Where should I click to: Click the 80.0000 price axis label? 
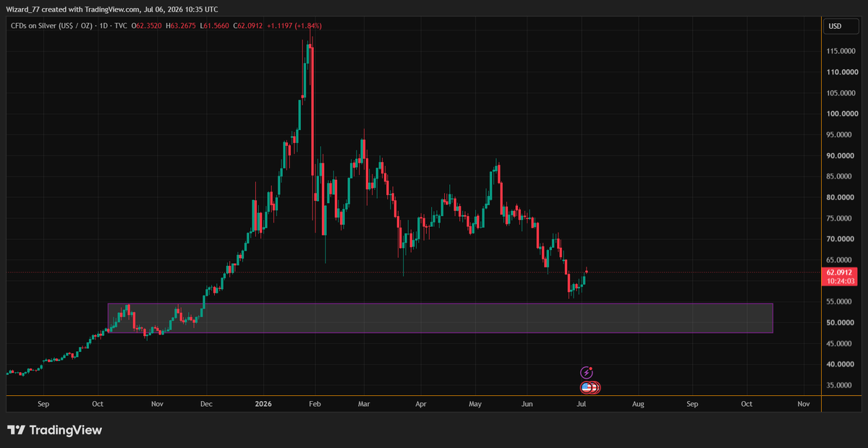[840, 197]
